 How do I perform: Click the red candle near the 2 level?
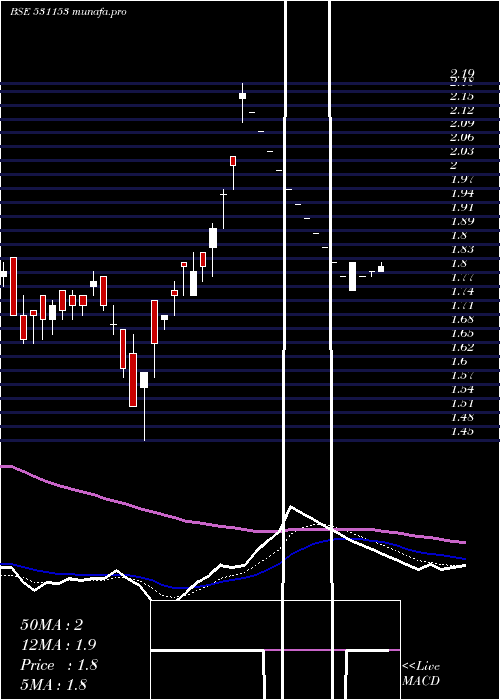pyautogui.click(x=233, y=161)
